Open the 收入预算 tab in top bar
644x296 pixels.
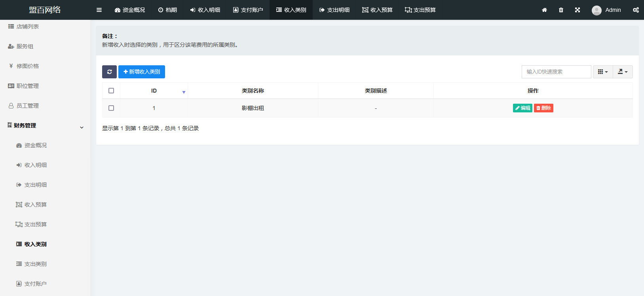(377, 10)
